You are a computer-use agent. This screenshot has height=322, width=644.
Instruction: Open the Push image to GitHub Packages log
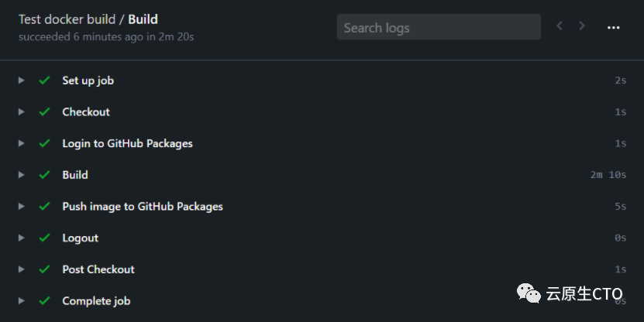[143, 207]
